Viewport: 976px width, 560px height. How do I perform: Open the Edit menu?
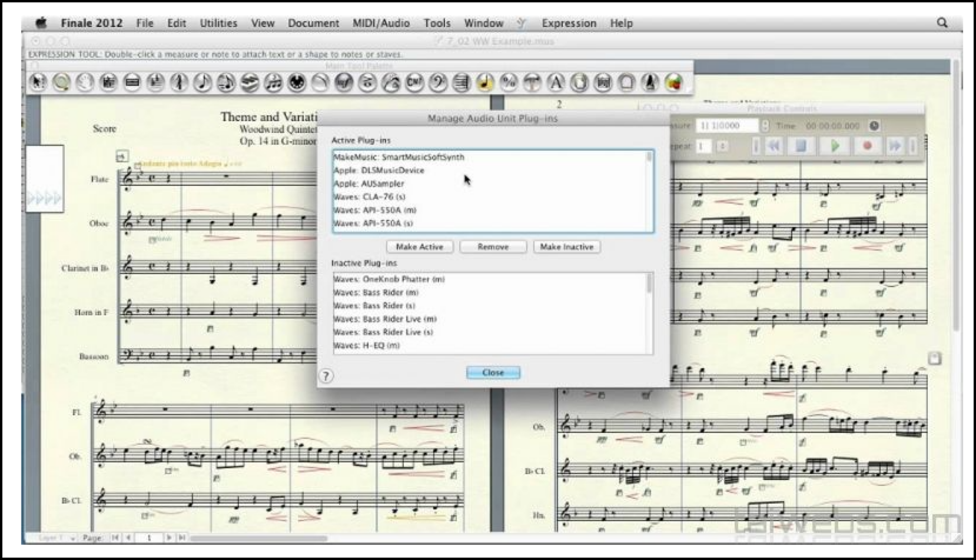click(x=177, y=23)
